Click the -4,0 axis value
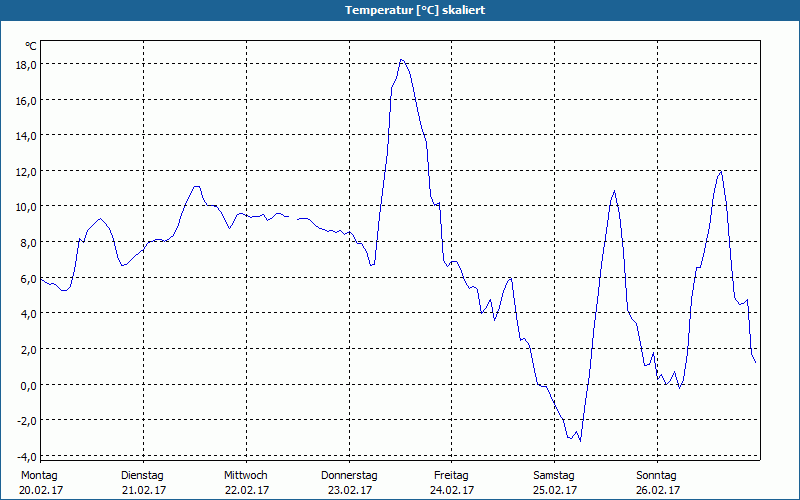800x500 pixels. [x=27, y=456]
